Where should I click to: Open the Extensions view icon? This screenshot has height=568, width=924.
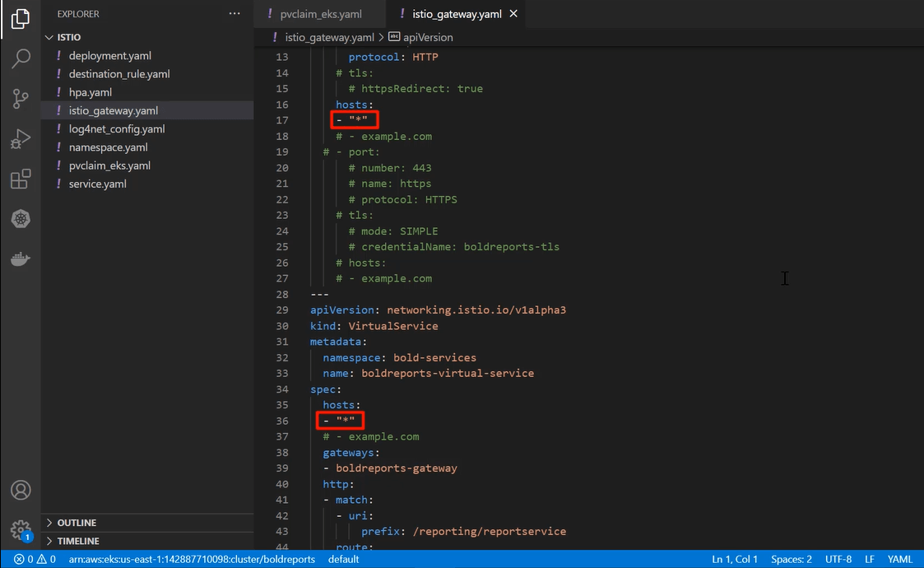tap(21, 179)
